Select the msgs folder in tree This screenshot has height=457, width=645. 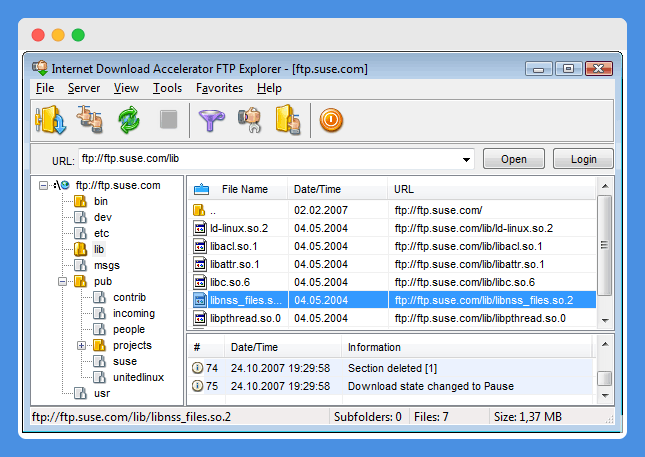(x=107, y=265)
